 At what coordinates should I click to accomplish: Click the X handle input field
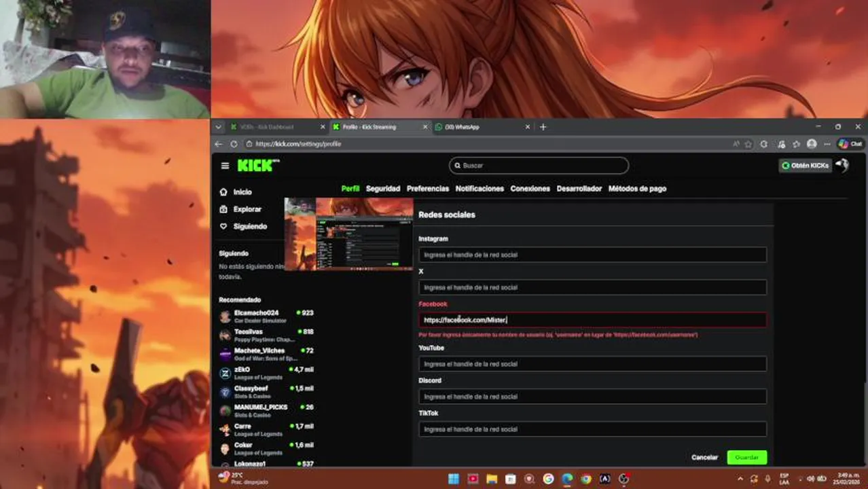click(592, 287)
